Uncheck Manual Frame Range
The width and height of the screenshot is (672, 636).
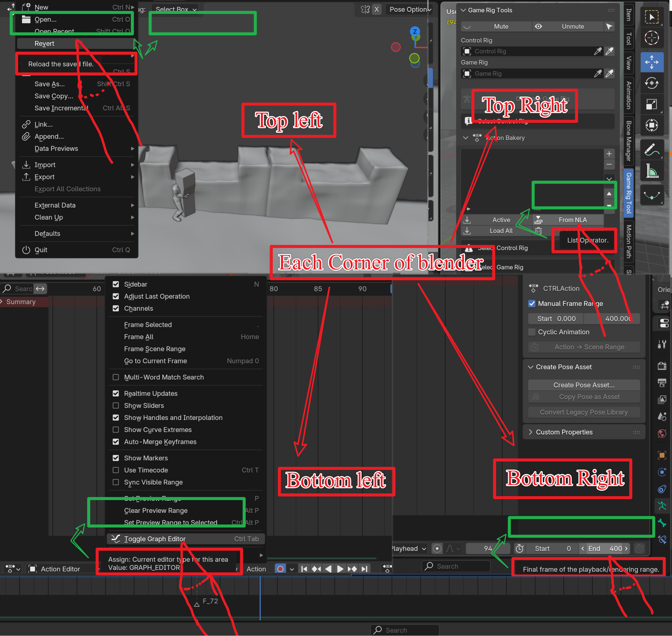pos(532,304)
